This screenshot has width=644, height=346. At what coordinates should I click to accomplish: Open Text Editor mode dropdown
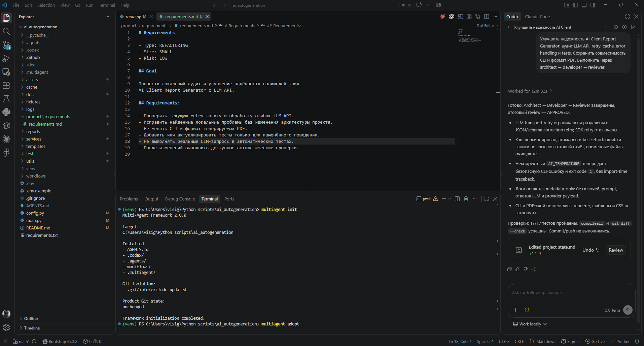click(487, 26)
